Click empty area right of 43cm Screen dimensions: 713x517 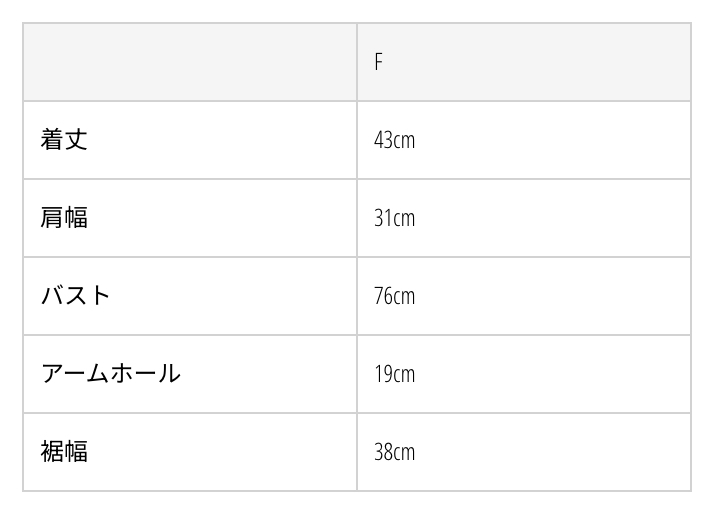pos(550,140)
